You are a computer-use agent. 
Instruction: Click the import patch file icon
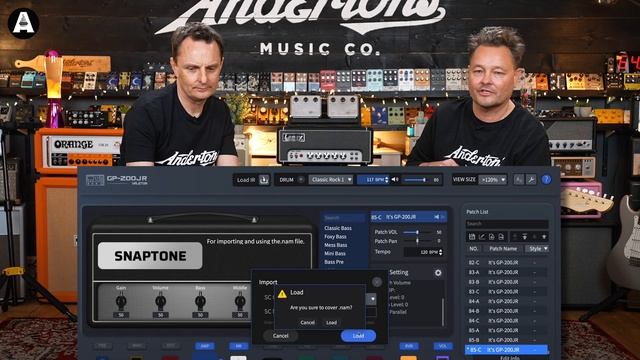492,237
